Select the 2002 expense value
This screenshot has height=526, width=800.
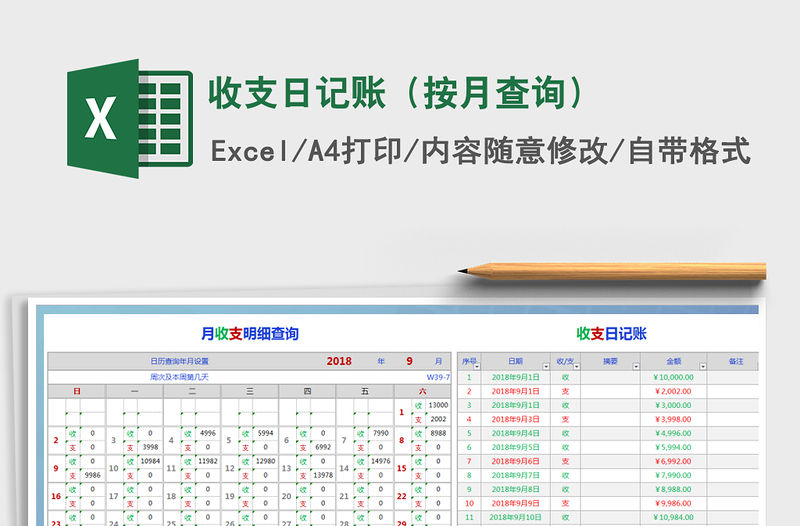pyautogui.click(x=438, y=419)
